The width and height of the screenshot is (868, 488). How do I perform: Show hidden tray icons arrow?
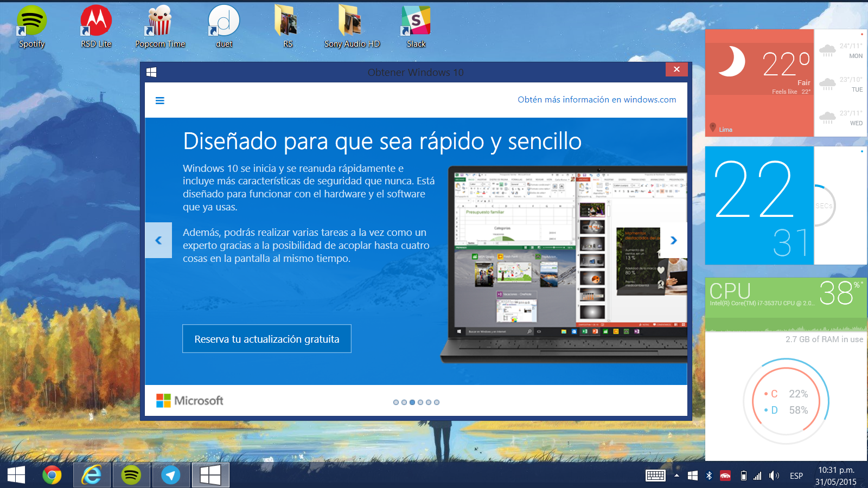676,476
